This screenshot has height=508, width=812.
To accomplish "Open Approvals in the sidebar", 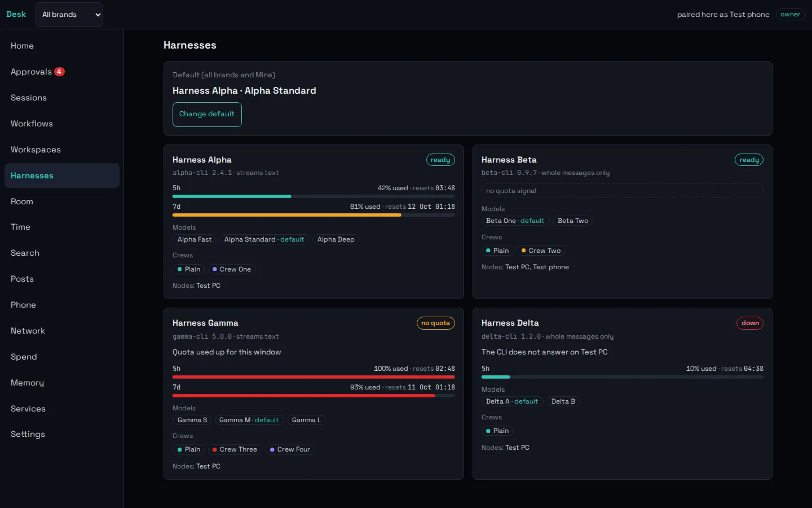I will click(x=62, y=72).
